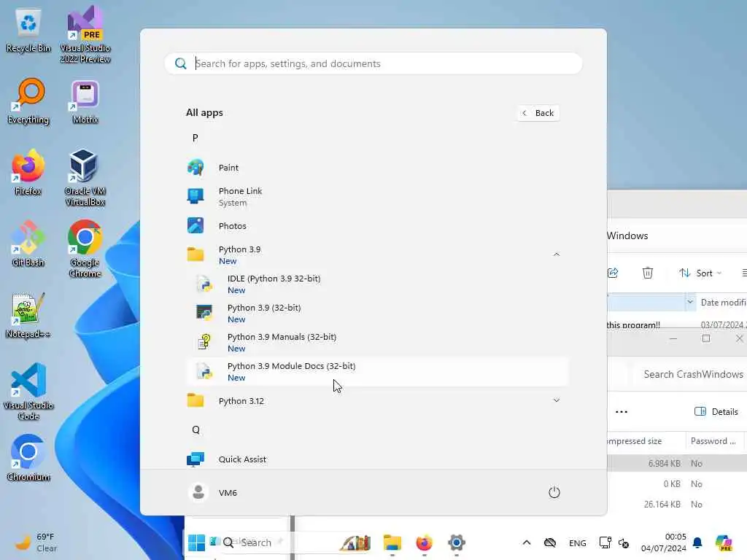Image resolution: width=747 pixels, height=560 pixels.
Task: Start Python 3.9 (32-bit) console
Action: point(377,314)
